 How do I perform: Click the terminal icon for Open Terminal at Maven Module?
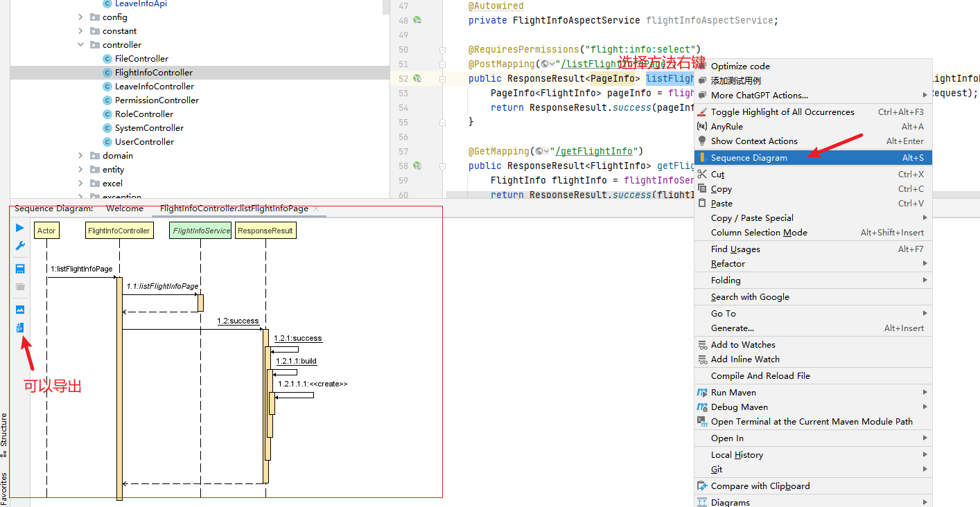[702, 422]
